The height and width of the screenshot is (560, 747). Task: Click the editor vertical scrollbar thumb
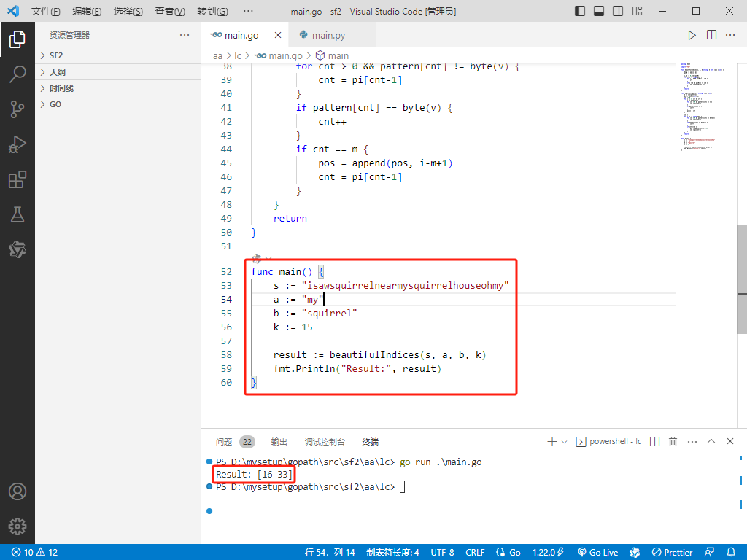742,279
